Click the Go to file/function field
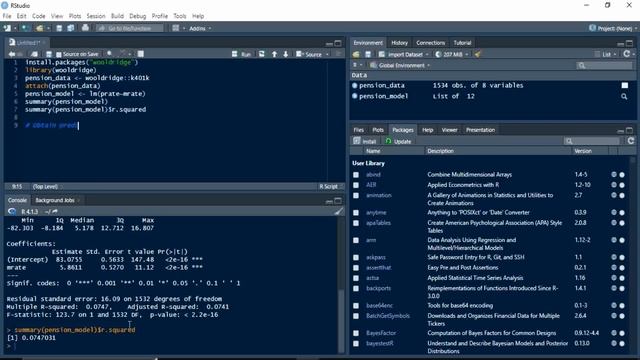 point(130,28)
